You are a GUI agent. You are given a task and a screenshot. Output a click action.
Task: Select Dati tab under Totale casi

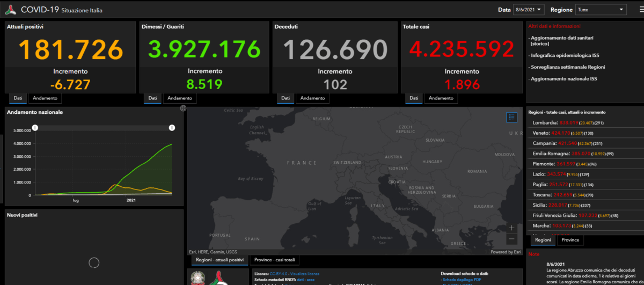(414, 98)
